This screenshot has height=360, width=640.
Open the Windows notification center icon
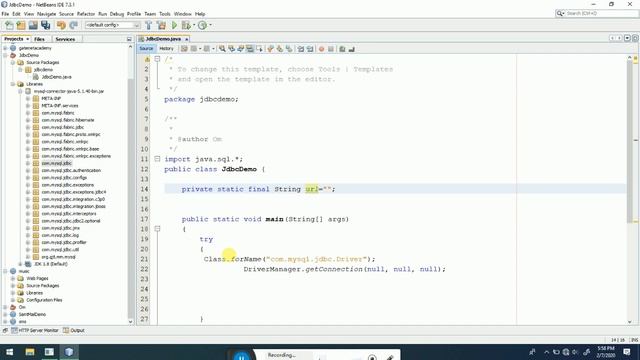tap(627, 352)
